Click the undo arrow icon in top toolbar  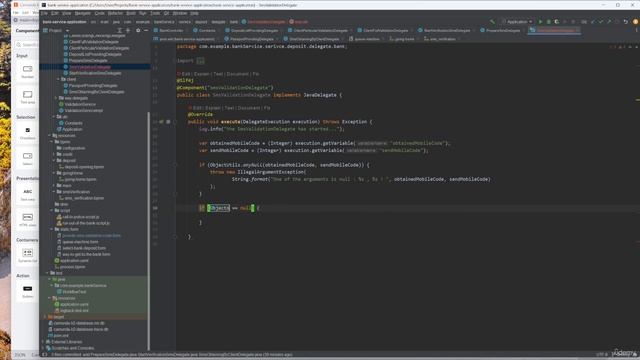click(626, 22)
